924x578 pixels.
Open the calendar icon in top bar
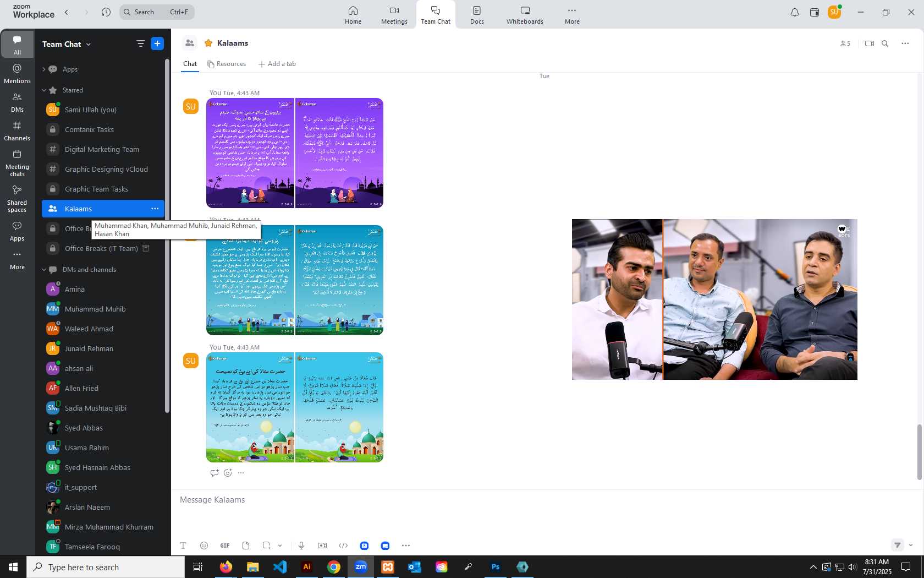point(815,12)
